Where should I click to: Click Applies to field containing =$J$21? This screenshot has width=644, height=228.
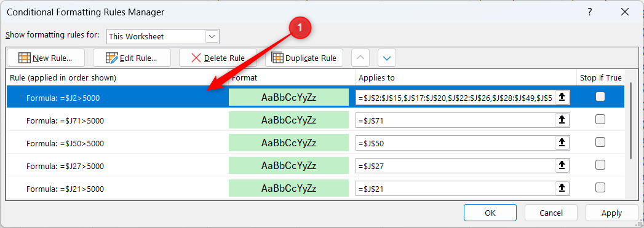coord(455,188)
